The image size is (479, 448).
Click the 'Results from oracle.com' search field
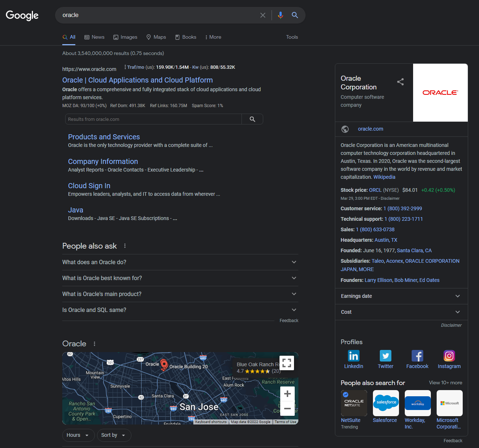pyautogui.click(x=154, y=119)
